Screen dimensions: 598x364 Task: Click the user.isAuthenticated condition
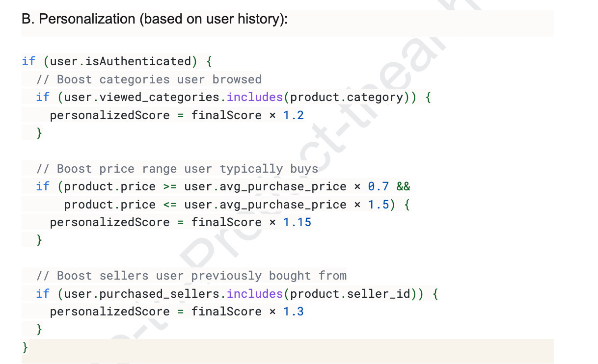[120, 61]
